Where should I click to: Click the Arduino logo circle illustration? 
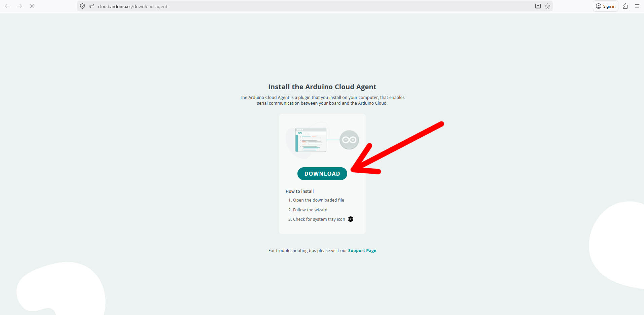349,140
